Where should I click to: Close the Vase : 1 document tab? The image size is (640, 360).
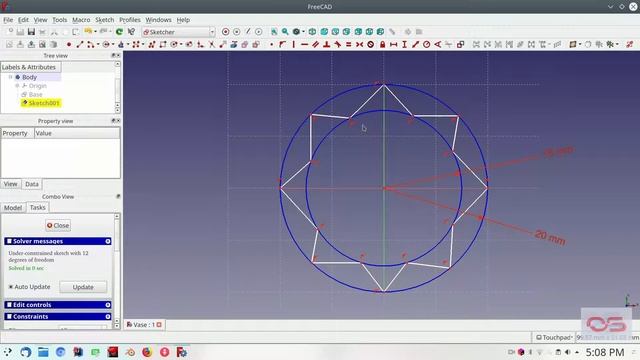[x=159, y=324]
